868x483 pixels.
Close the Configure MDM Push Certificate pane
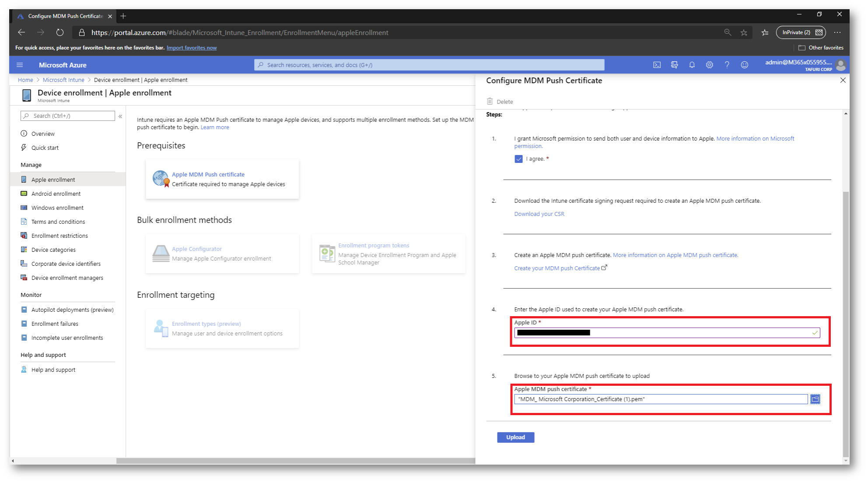[x=843, y=80]
